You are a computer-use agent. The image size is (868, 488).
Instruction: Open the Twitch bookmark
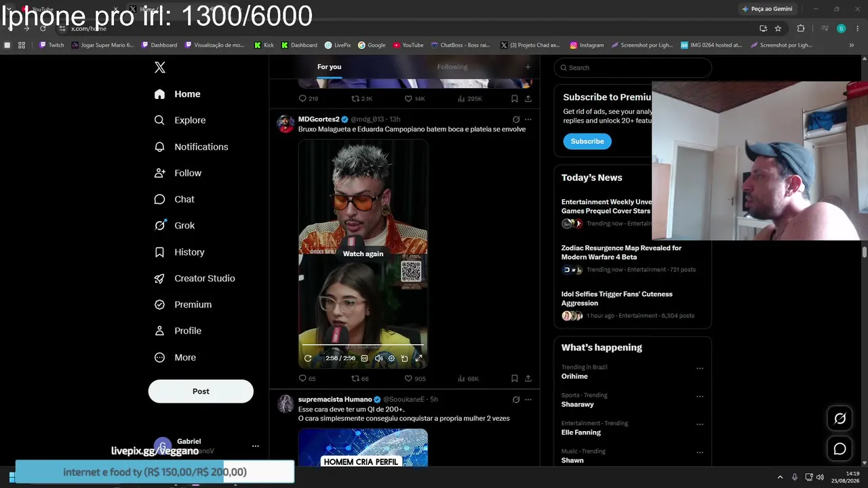click(52, 45)
